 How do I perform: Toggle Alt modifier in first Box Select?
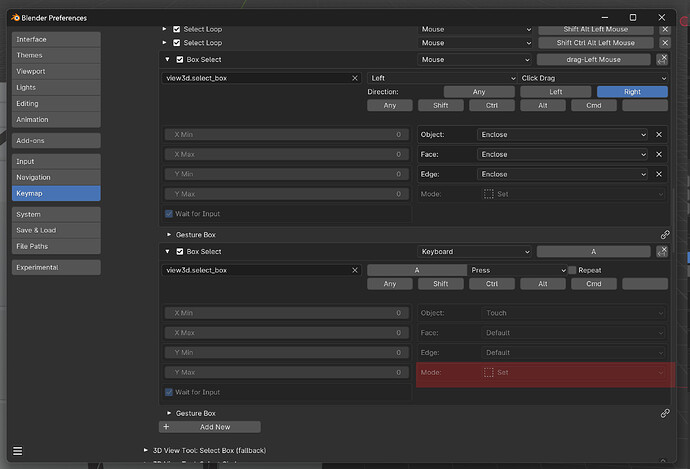pos(543,105)
